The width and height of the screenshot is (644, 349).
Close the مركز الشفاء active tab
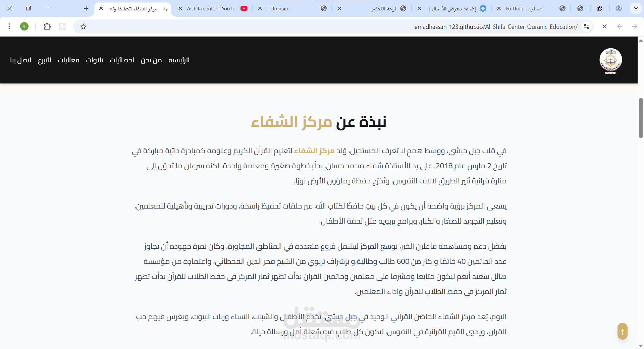pyautogui.click(x=101, y=8)
